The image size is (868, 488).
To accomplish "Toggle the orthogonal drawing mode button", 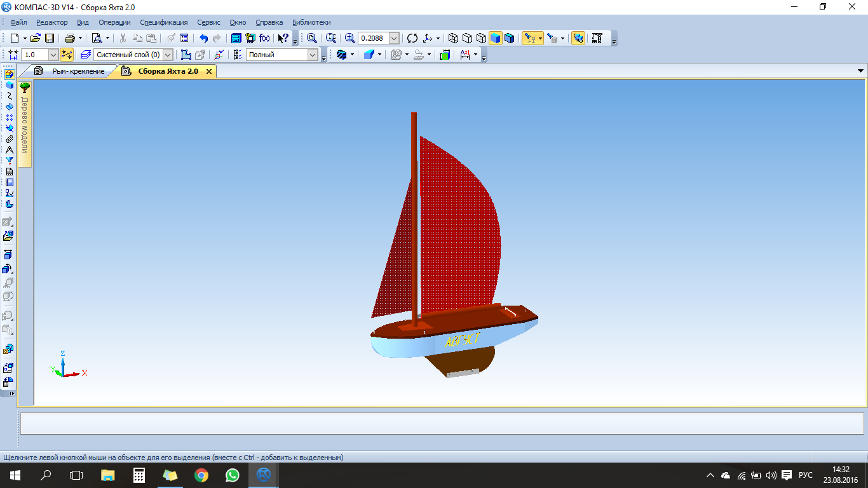I will click(x=66, y=55).
